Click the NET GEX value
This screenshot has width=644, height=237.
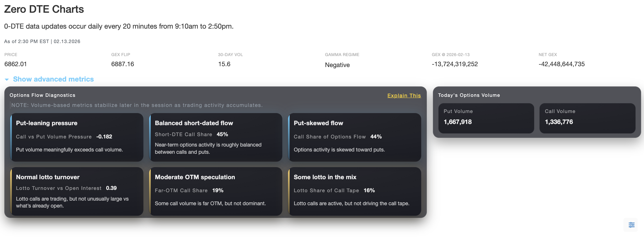coord(561,64)
